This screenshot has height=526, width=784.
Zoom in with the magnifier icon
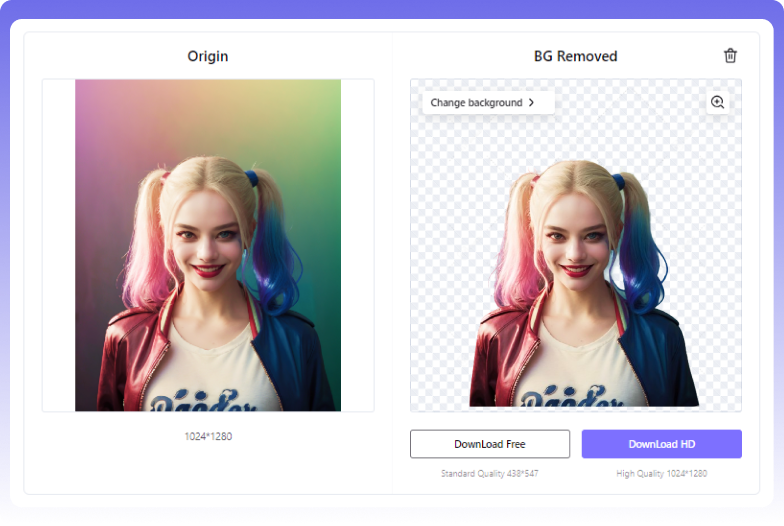tap(718, 102)
